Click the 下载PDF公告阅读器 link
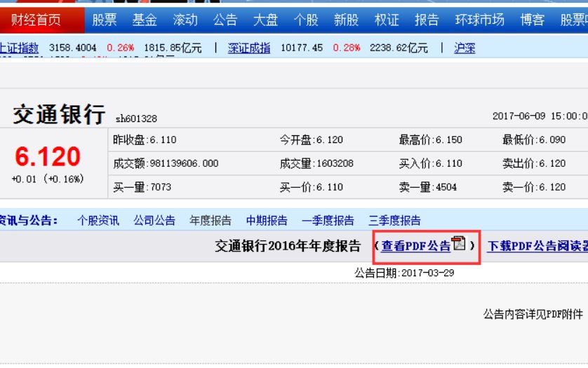The width and height of the screenshot is (588, 368). point(537,246)
